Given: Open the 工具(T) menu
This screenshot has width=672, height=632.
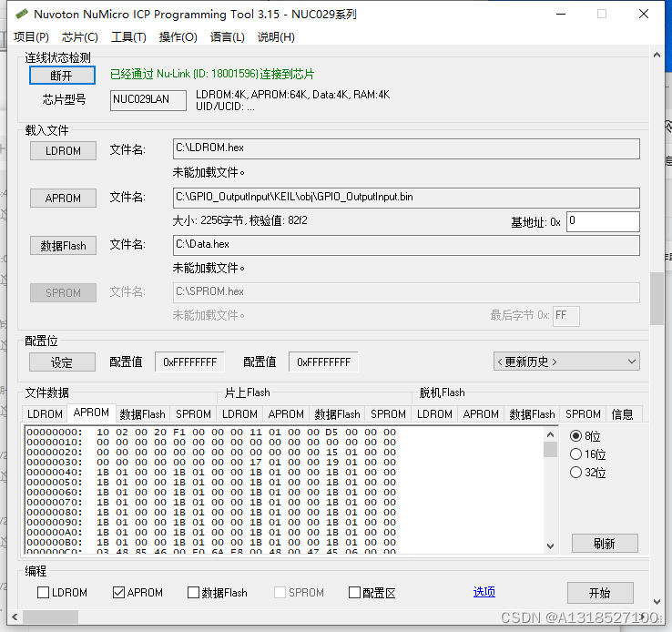Looking at the screenshot, I should pos(128,37).
